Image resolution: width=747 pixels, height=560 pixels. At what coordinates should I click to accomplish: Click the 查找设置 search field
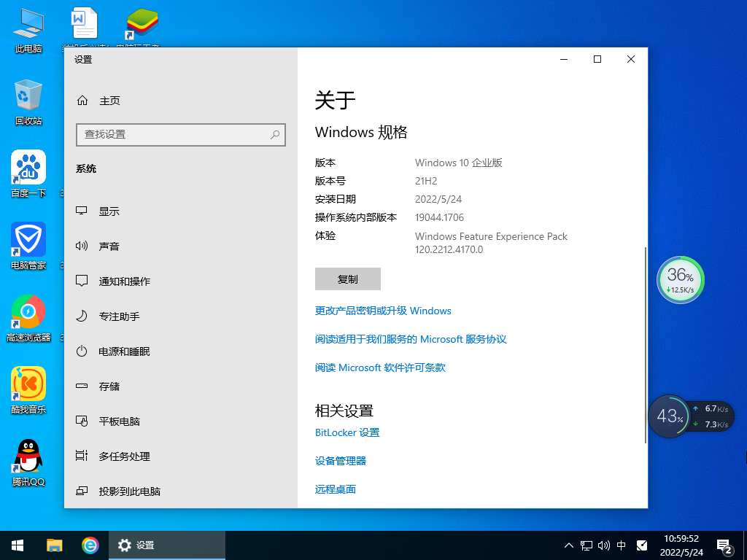pyautogui.click(x=180, y=135)
